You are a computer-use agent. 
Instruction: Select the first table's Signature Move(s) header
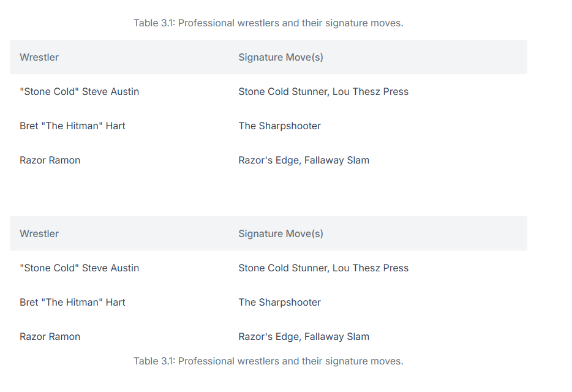click(x=280, y=58)
